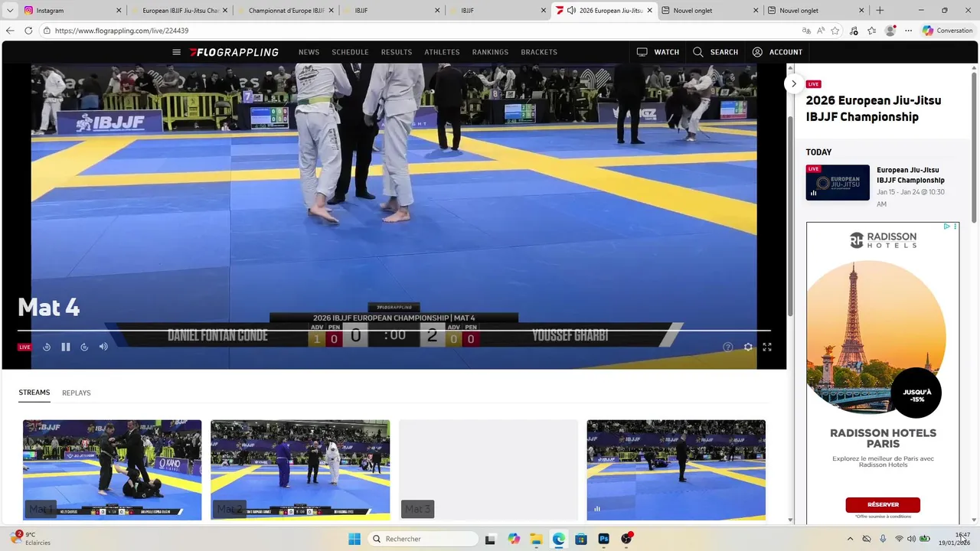The image size is (980, 551).
Task: Open video player settings gear
Action: (748, 347)
